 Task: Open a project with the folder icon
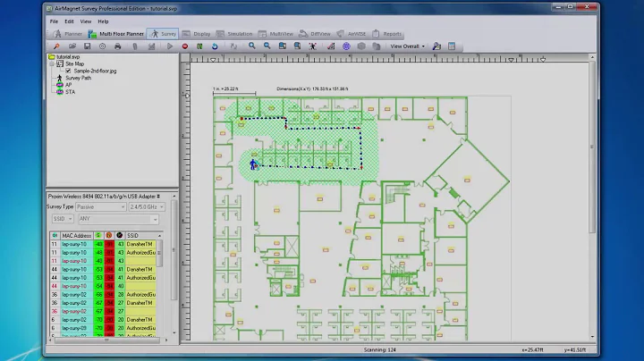pos(72,46)
